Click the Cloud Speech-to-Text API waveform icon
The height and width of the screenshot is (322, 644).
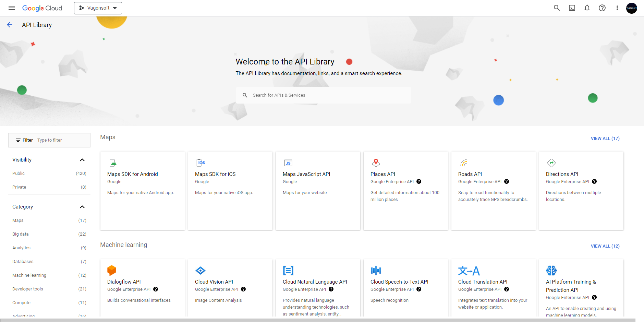[376, 271]
